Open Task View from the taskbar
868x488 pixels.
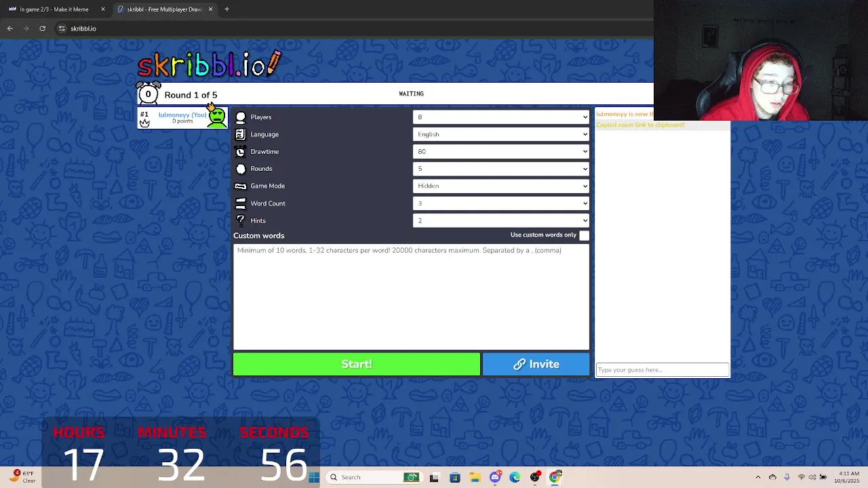click(434, 477)
